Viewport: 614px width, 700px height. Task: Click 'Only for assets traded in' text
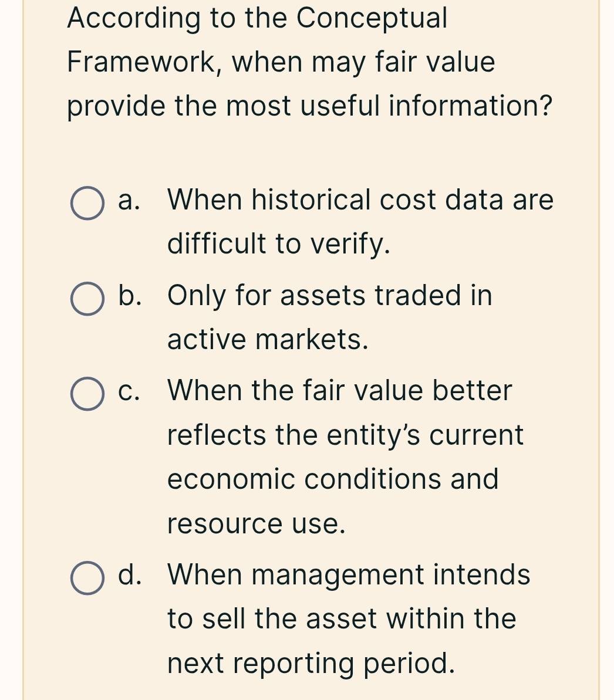tap(330, 295)
